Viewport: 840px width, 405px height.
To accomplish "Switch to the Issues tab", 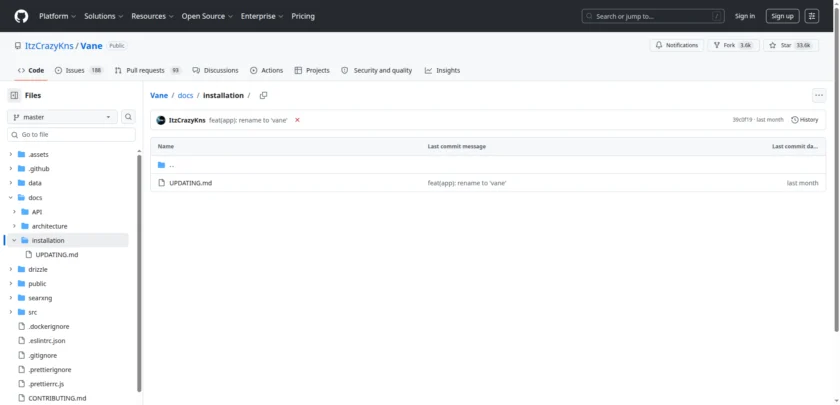I will coord(79,70).
